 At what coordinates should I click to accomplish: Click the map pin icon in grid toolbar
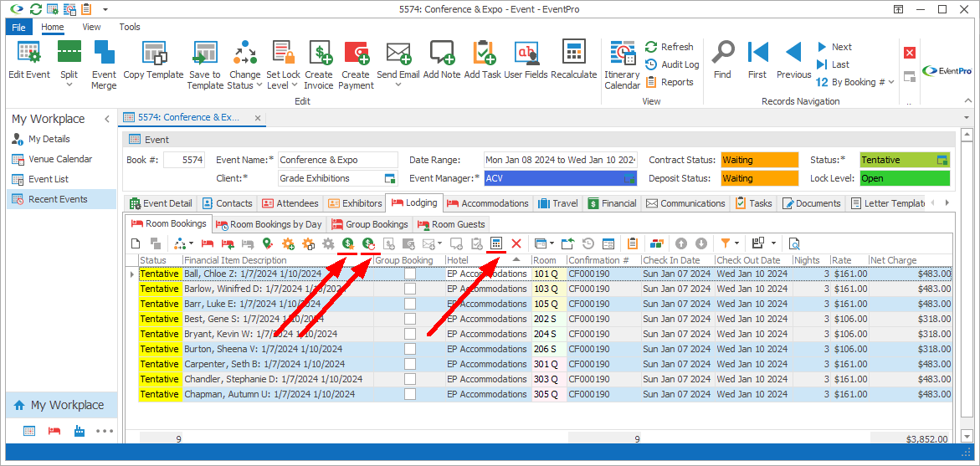coord(268,243)
